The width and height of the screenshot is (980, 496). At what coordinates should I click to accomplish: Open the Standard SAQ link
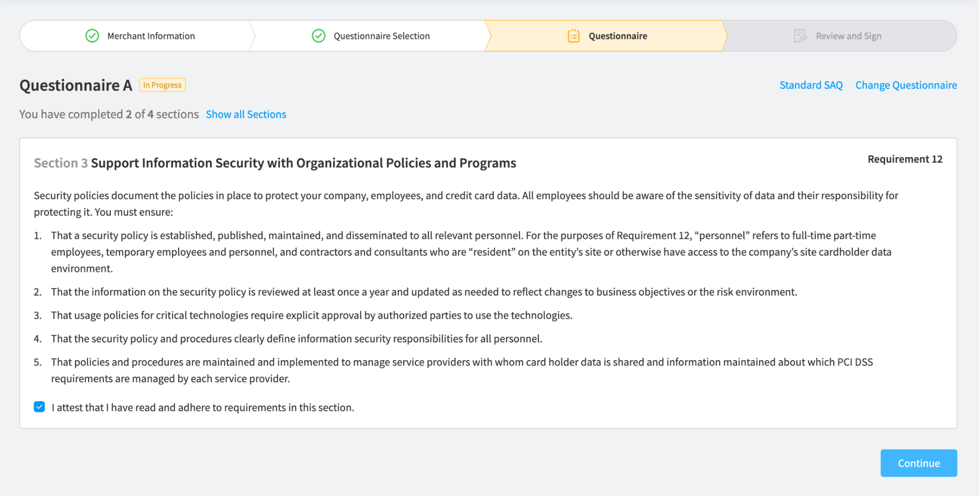point(811,85)
